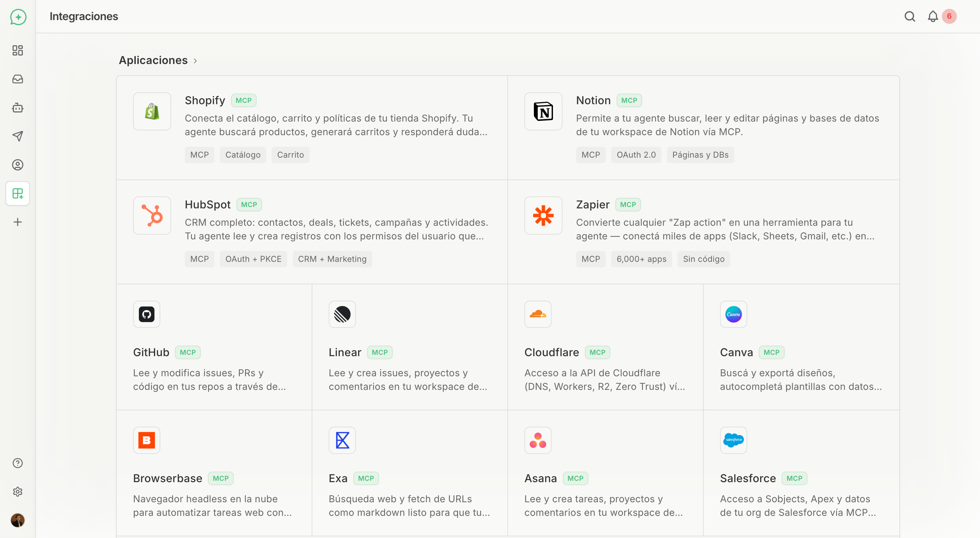Click the OAuth + PKCE tag
Image resolution: width=980 pixels, height=538 pixels.
point(253,259)
